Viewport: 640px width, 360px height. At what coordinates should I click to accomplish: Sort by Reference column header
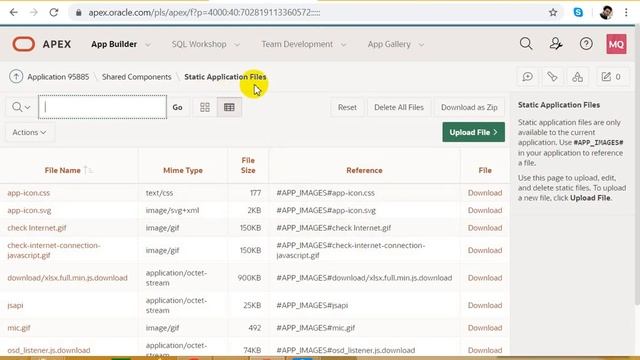[364, 170]
